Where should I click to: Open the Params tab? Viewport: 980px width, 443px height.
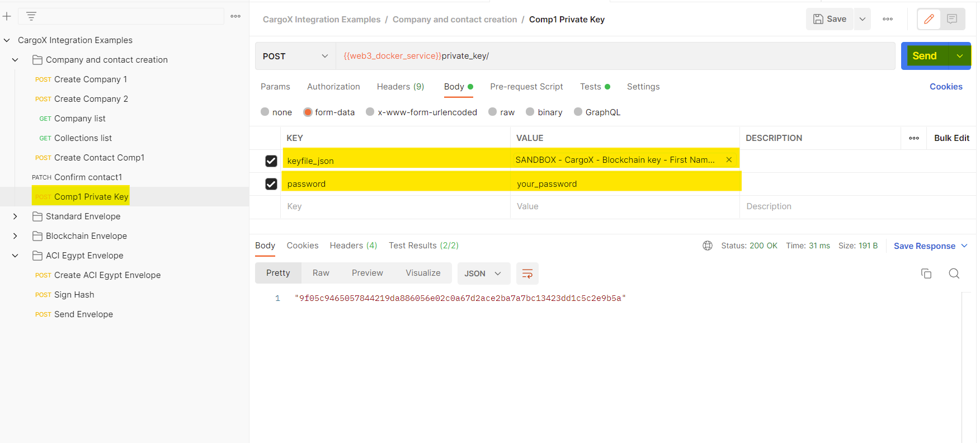point(275,87)
